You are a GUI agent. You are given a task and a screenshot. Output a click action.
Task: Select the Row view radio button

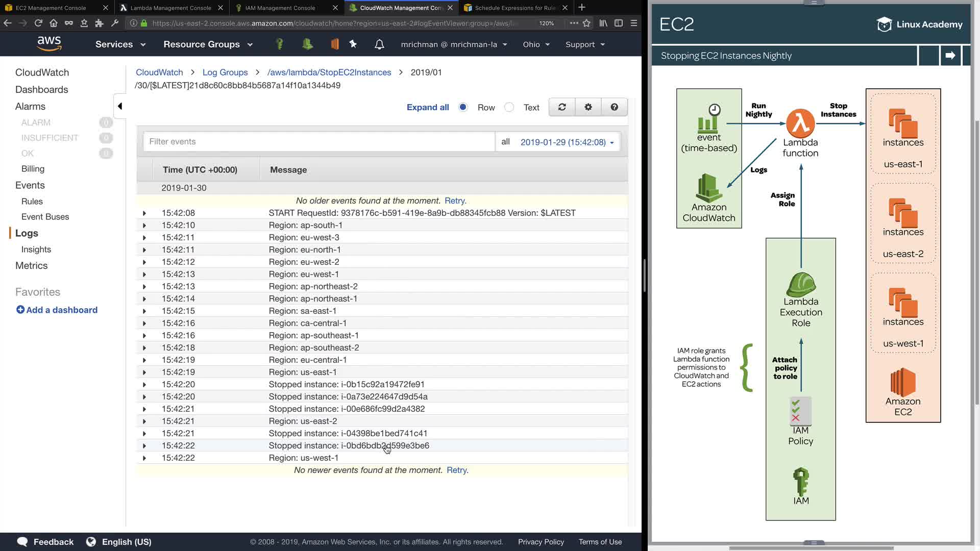463,107
